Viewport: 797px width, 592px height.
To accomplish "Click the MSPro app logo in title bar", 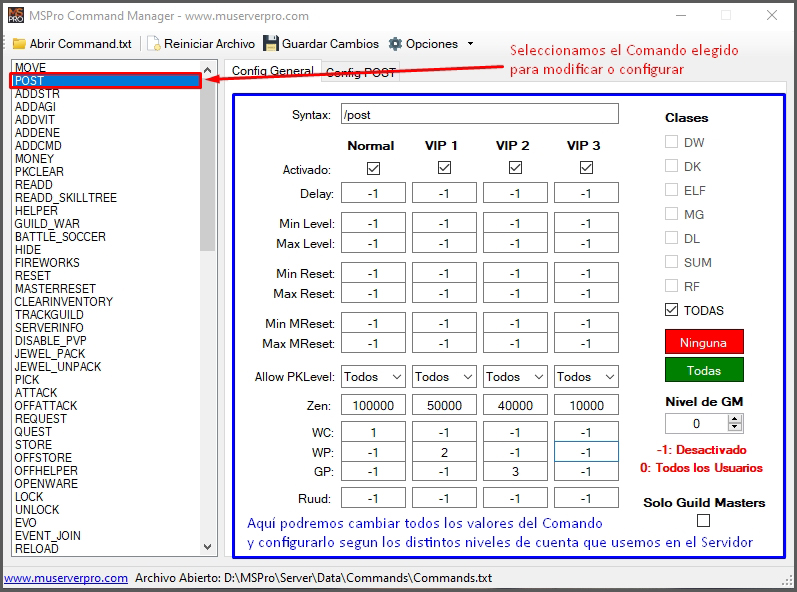I will tap(15, 15).
